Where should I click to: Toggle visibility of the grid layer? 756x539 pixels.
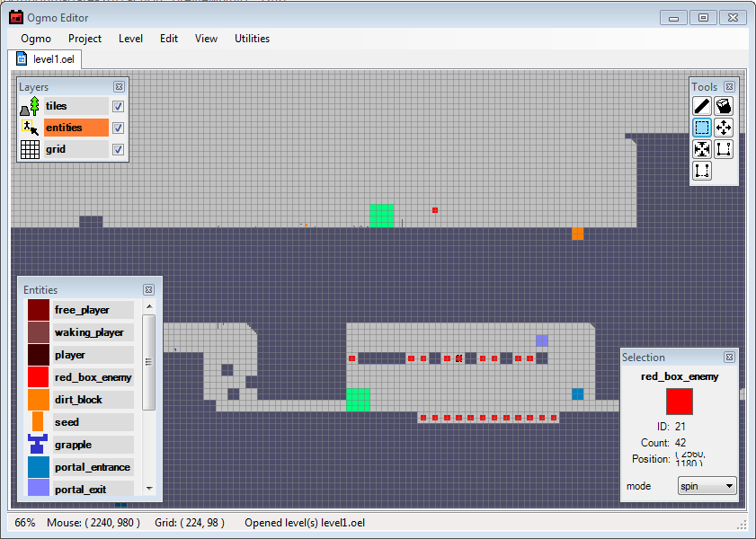(x=118, y=150)
